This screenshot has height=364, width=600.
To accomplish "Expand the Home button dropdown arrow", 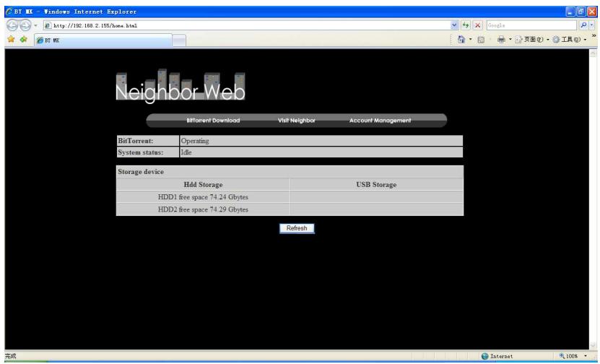I will coord(470,40).
